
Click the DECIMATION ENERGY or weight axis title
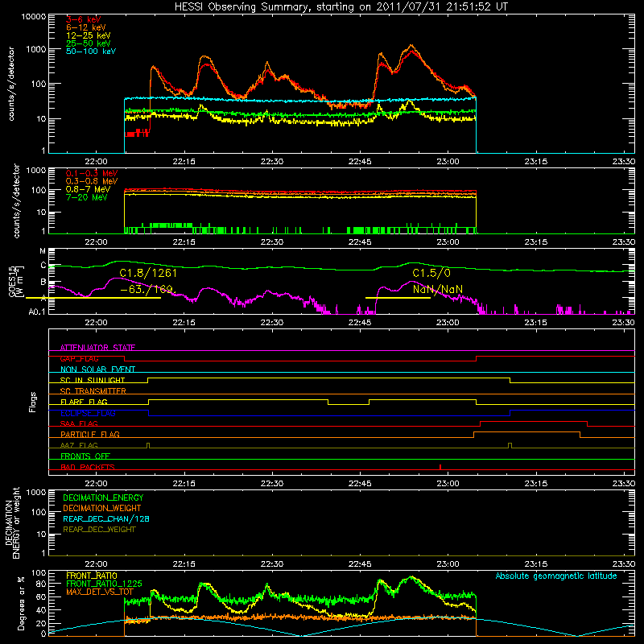(x=12, y=523)
